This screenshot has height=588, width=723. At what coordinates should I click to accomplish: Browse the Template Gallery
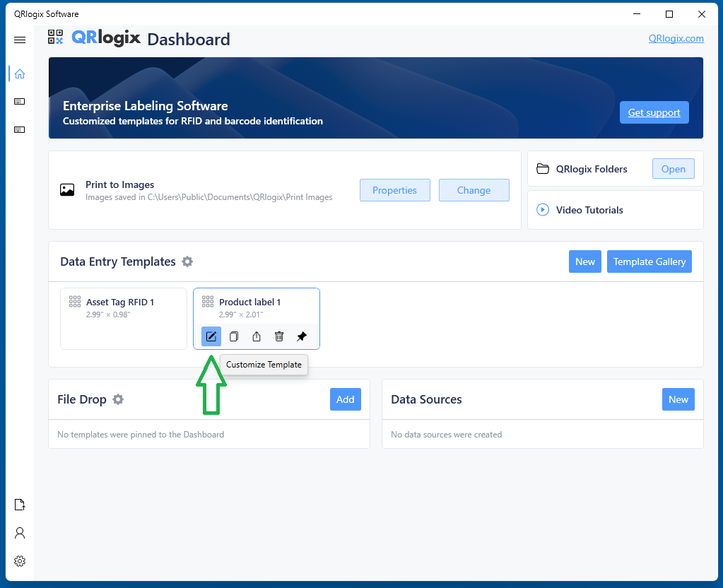pyautogui.click(x=649, y=261)
